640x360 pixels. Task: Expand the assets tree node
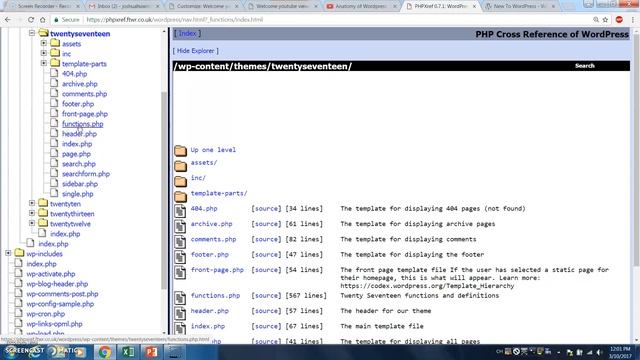(x=44, y=43)
